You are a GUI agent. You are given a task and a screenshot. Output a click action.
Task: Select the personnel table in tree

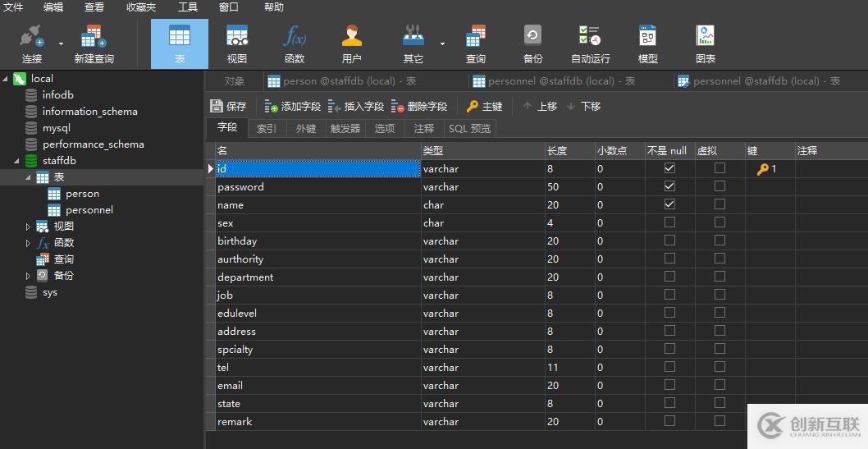click(89, 210)
